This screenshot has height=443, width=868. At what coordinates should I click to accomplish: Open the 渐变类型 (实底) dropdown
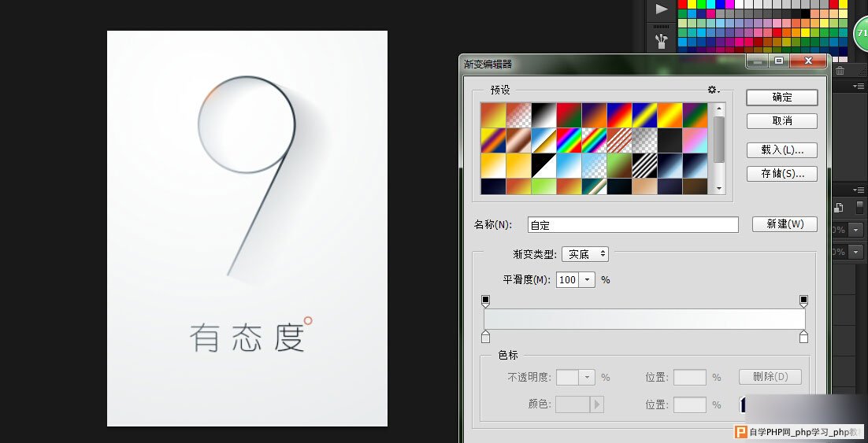pyautogui.click(x=585, y=254)
